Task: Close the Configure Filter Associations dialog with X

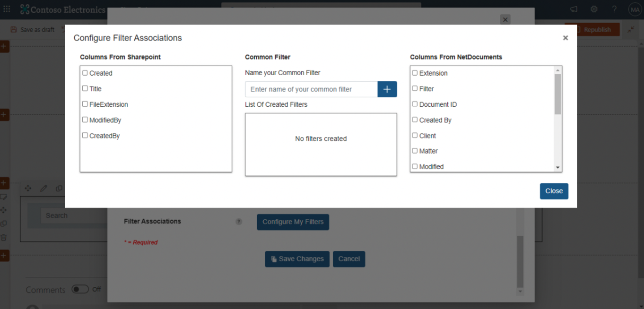Action: [565, 38]
